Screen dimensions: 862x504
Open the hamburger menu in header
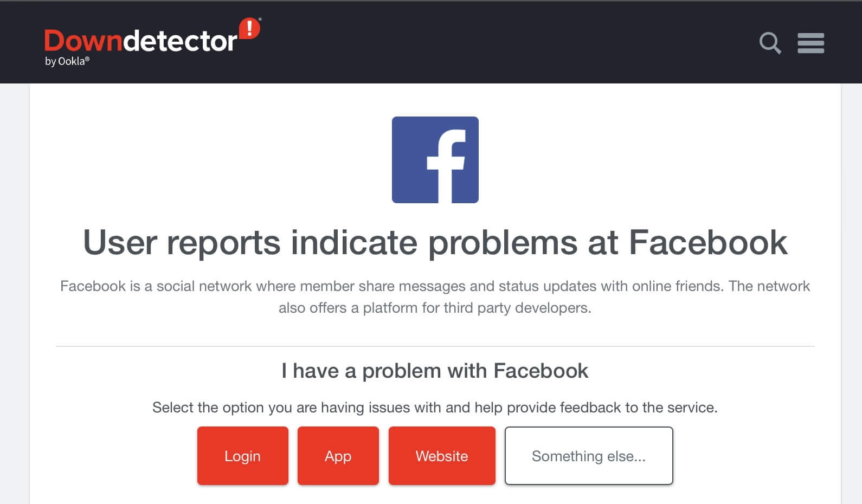click(810, 43)
